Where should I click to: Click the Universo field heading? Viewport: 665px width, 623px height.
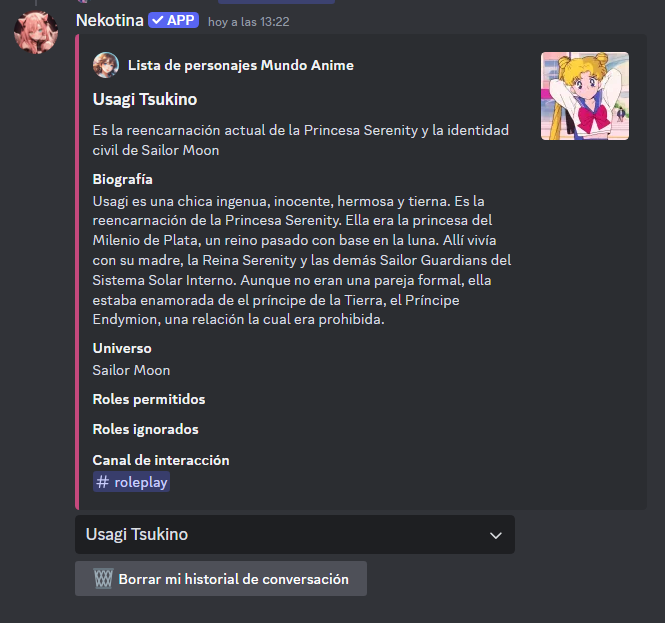(x=122, y=348)
